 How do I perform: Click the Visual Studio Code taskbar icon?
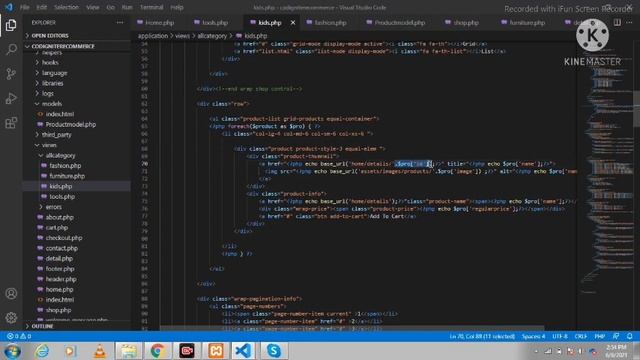[244, 351]
